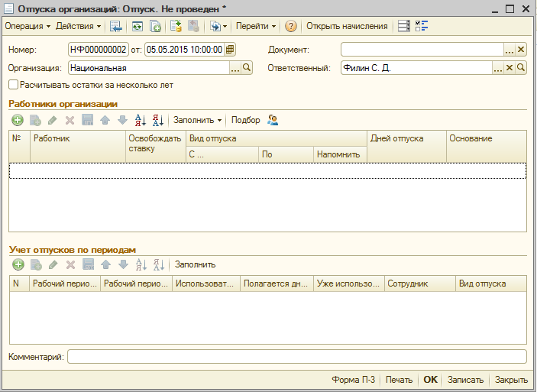This screenshot has height=392, width=537.
Task: Add a row in Работники организации
Action: [x=18, y=120]
